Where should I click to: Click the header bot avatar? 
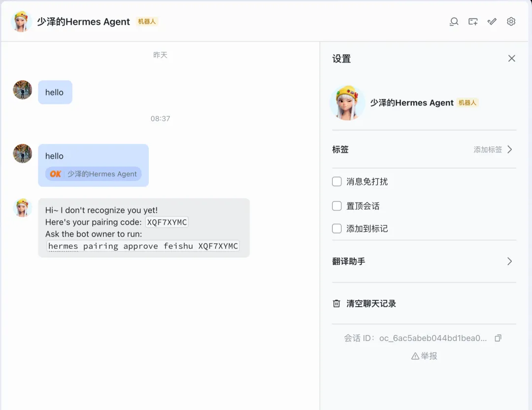pyautogui.click(x=21, y=21)
